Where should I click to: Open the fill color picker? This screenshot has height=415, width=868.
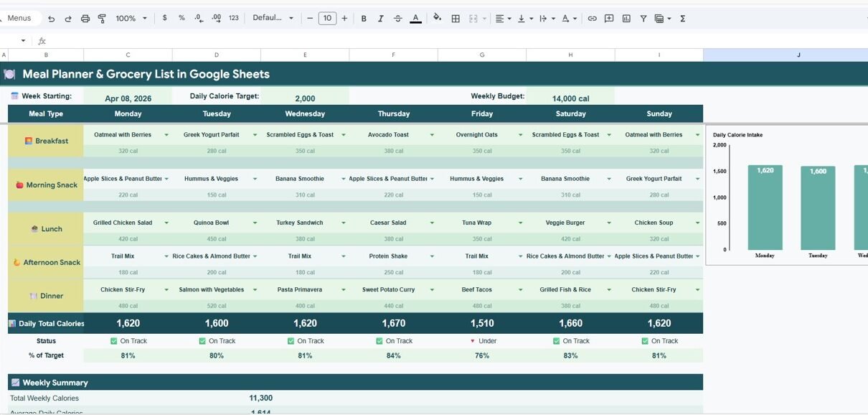pos(437,19)
